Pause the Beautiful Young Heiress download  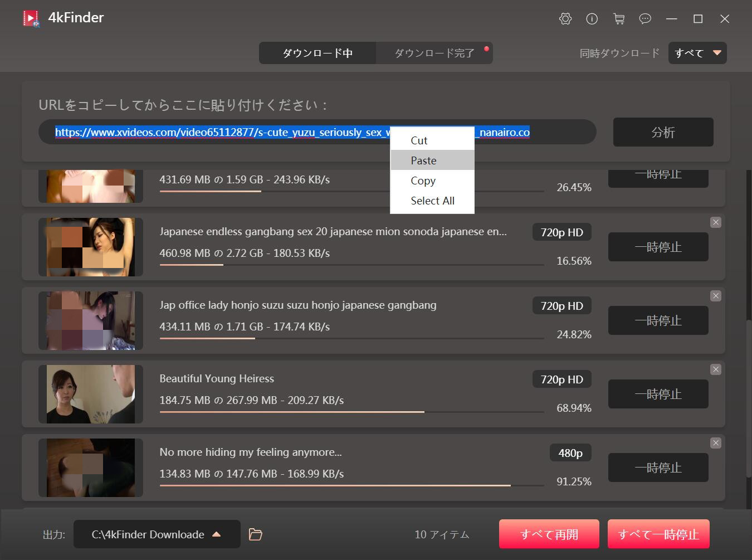tap(658, 394)
